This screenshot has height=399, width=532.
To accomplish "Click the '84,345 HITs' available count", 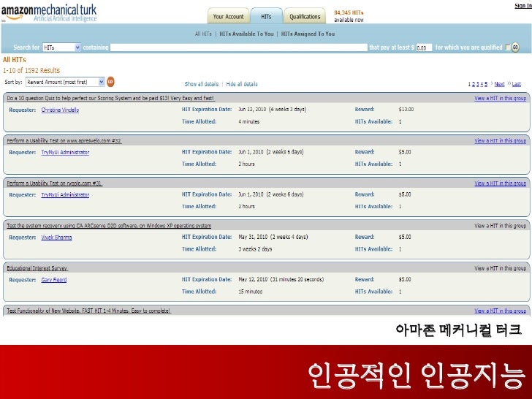I will 349,12.
